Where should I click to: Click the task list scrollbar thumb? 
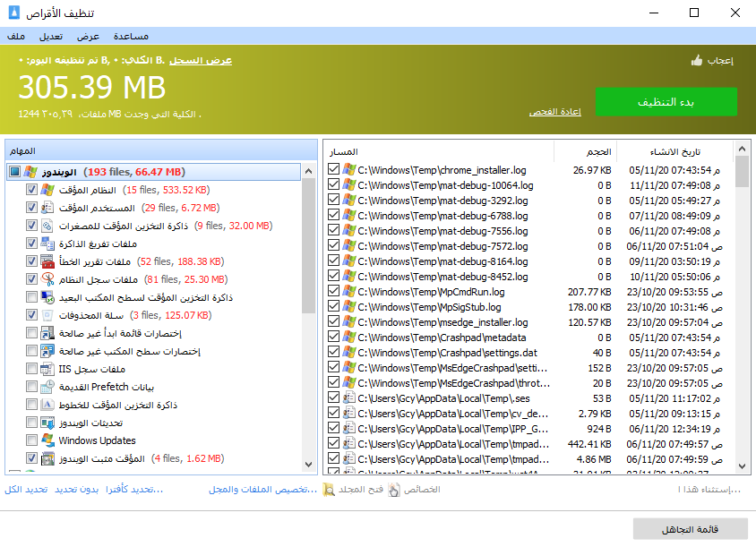point(308,245)
